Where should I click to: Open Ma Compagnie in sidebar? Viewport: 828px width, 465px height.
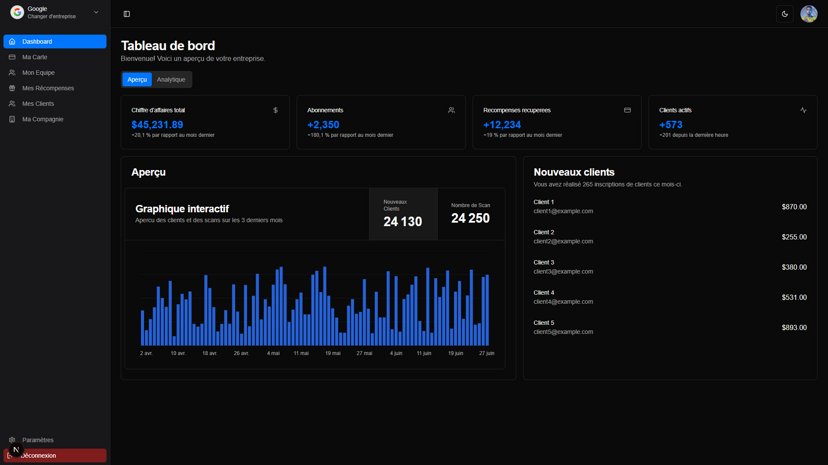(x=55, y=119)
